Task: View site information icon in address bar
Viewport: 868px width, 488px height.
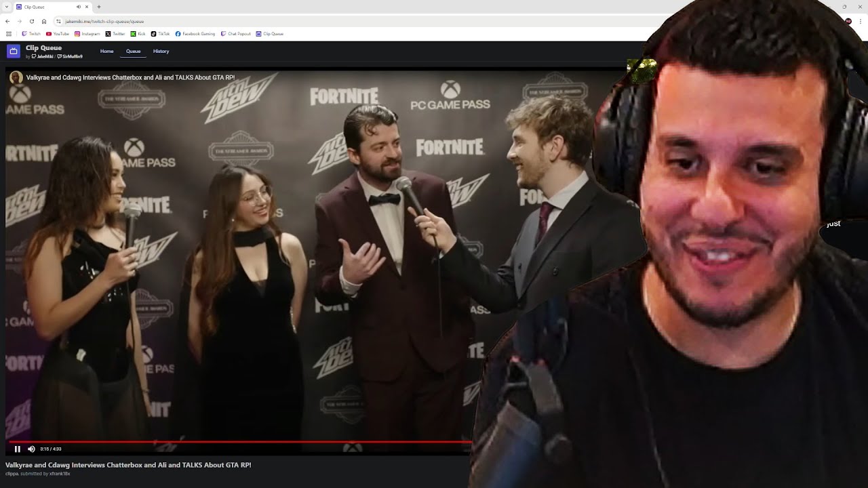Action: (59, 21)
